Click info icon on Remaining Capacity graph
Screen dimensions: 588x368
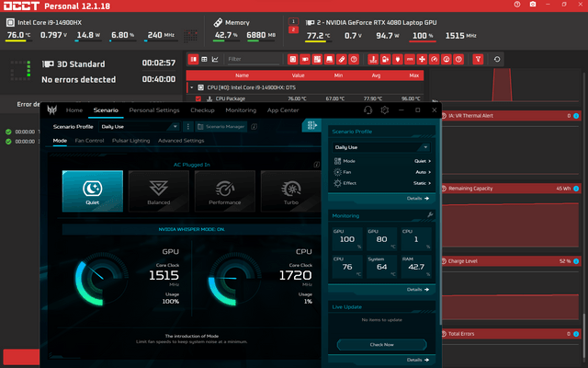click(576, 189)
